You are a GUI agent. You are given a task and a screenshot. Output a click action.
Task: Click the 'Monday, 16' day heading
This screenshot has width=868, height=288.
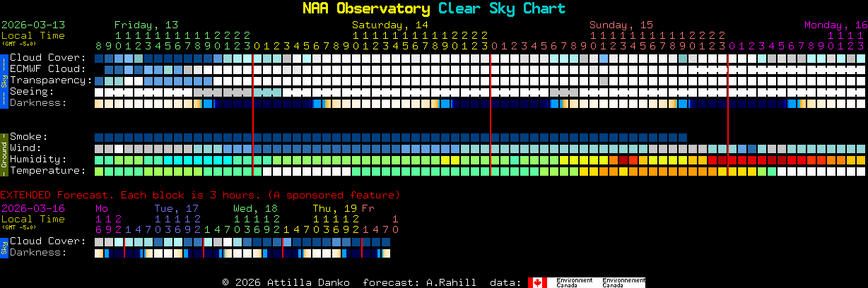coord(835,24)
